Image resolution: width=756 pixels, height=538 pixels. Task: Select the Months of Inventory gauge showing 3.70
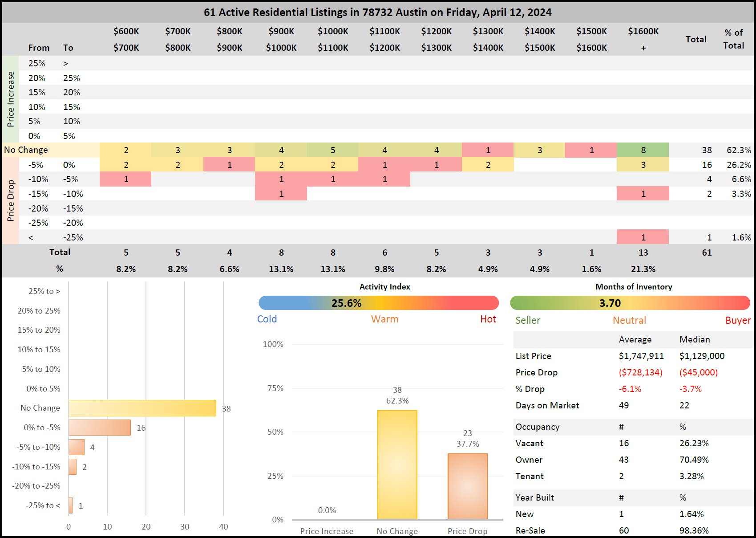(630, 303)
